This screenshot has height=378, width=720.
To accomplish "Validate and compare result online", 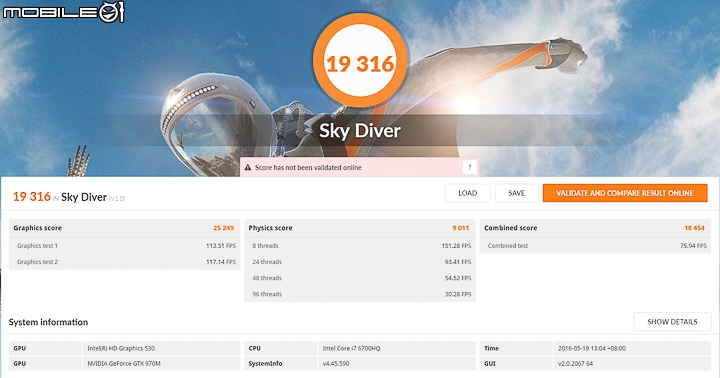I will tap(625, 193).
